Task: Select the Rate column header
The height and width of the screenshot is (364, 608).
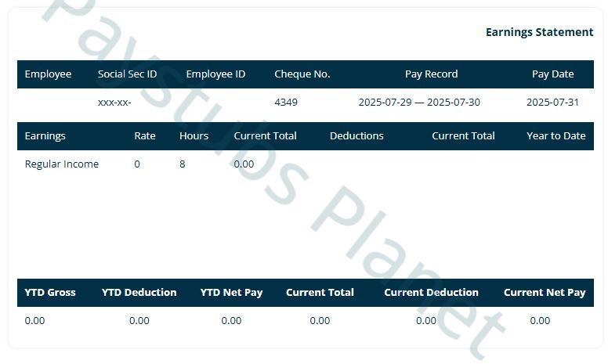Action: tap(145, 136)
